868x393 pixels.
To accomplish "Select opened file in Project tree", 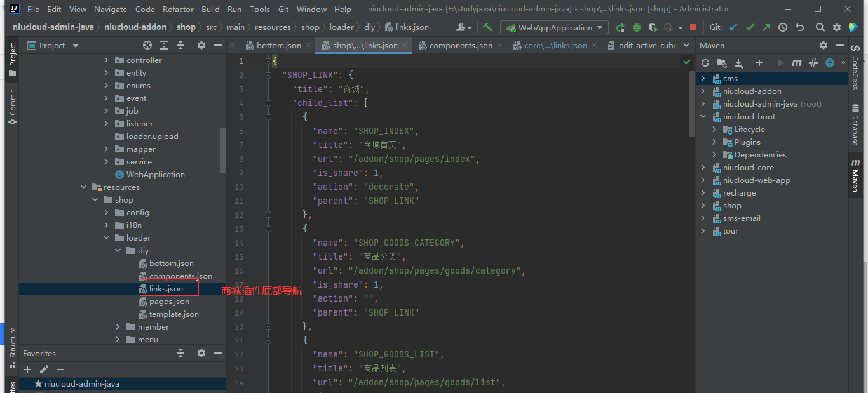I will 147,45.
